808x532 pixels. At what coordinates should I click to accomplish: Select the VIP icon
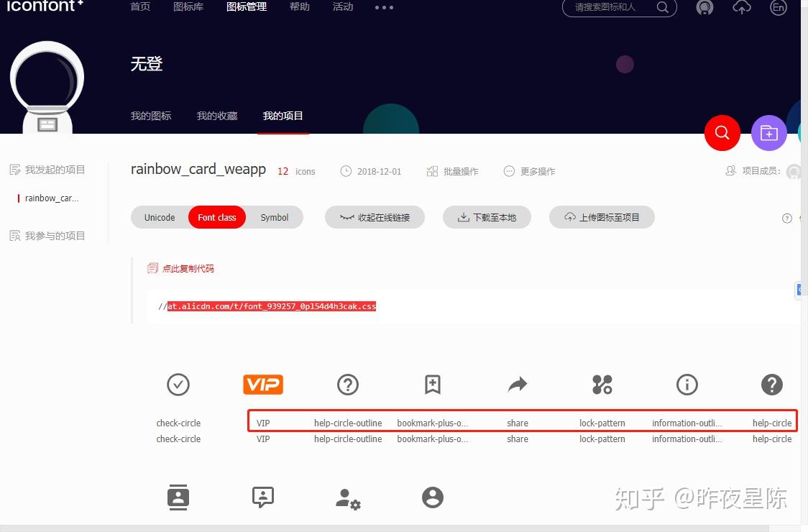(263, 385)
